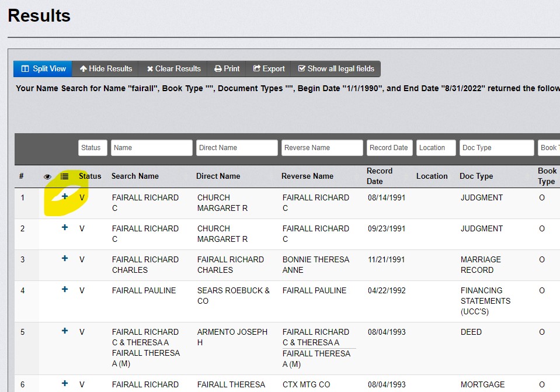
Task: Click SEARS ROEBUCK & CO direct name
Action: [234, 296]
